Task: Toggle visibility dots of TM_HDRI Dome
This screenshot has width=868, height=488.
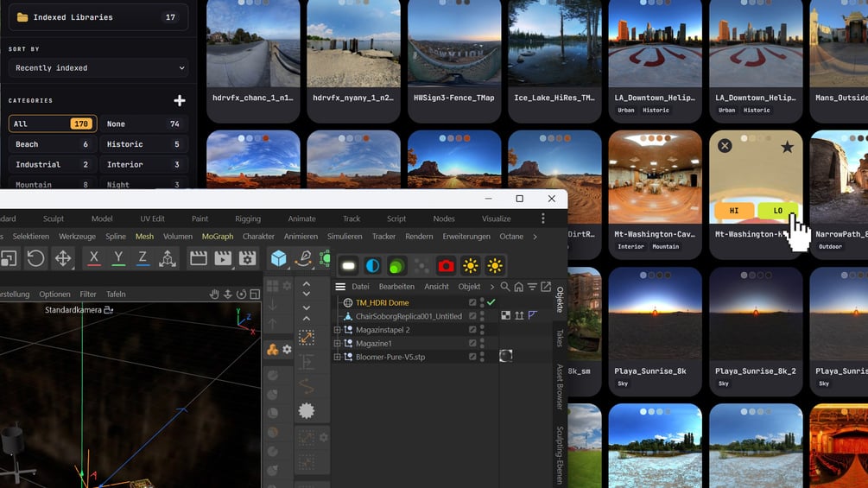Action: tap(482, 302)
